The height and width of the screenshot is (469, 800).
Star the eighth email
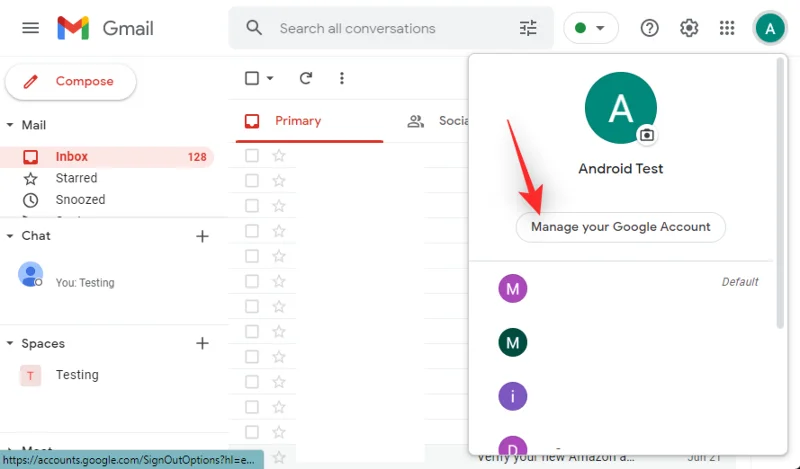coord(279,331)
